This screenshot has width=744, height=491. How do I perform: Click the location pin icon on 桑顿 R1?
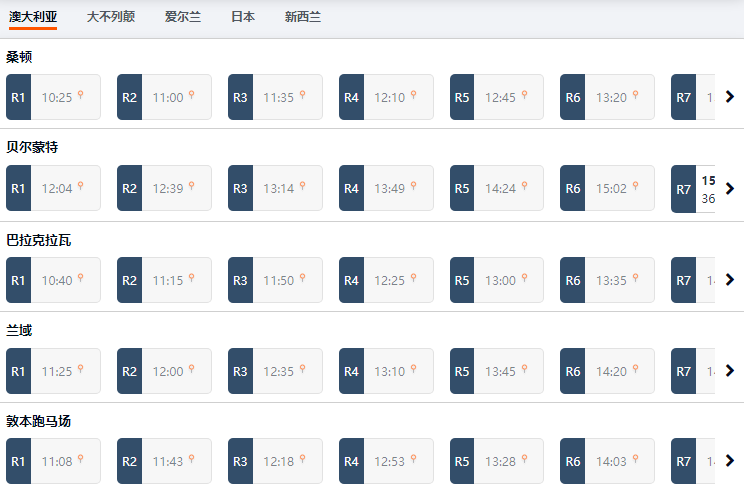tap(80, 96)
